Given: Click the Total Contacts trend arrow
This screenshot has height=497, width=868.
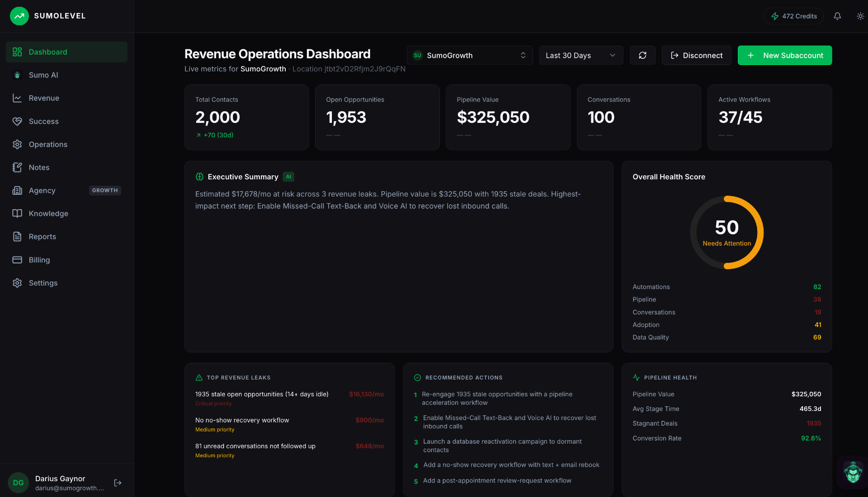Looking at the screenshot, I should [198, 135].
